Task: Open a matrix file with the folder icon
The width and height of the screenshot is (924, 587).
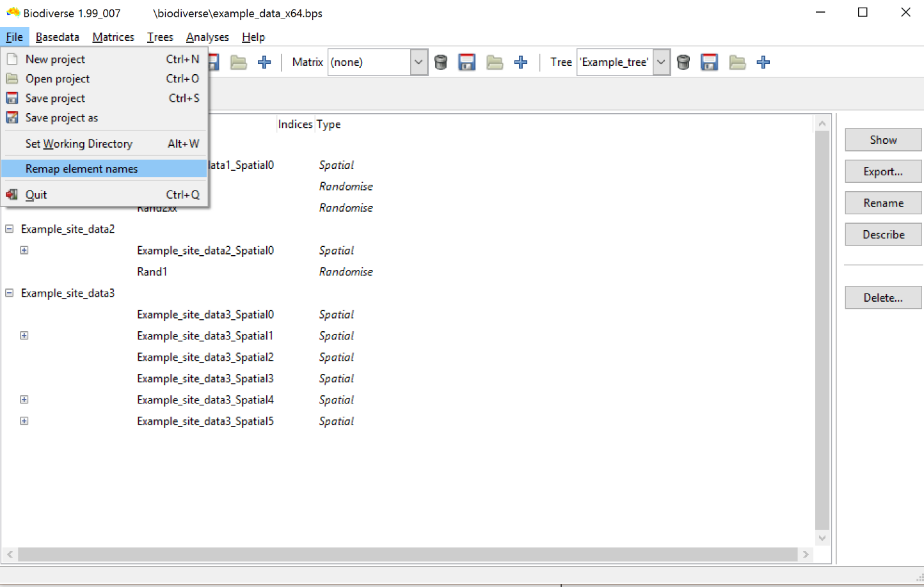Action: coord(495,62)
